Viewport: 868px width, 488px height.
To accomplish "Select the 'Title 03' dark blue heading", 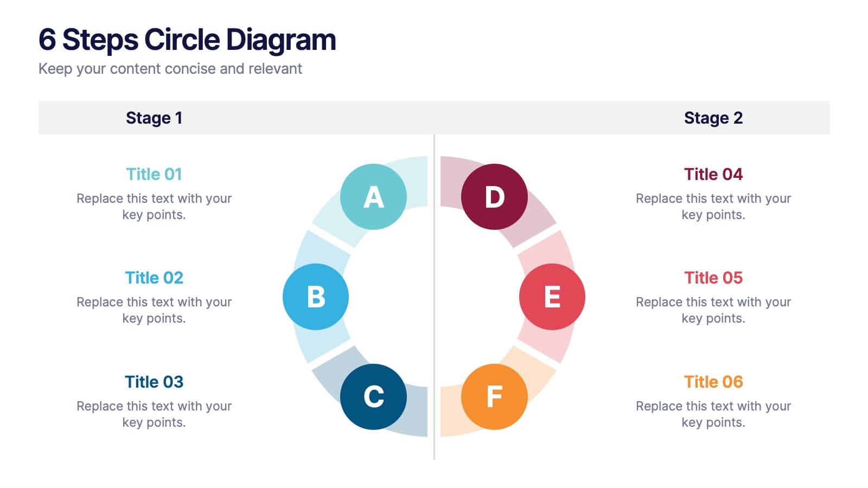I will [x=154, y=382].
